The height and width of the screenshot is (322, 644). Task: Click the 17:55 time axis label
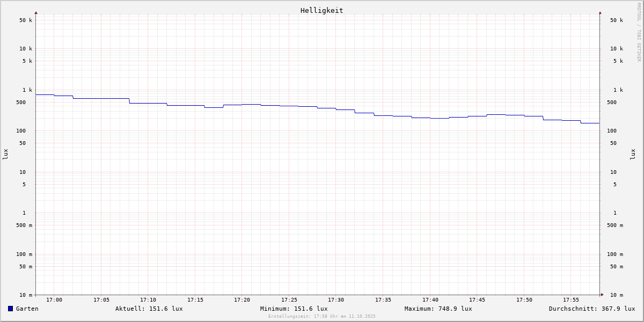tap(571, 300)
